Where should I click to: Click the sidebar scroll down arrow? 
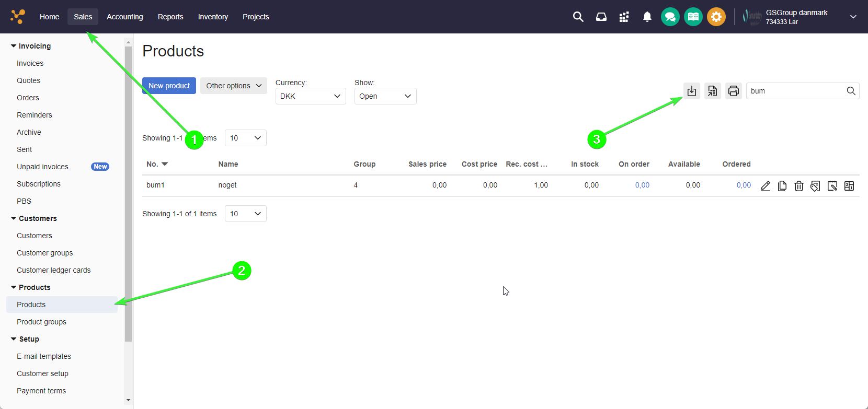pos(128,401)
